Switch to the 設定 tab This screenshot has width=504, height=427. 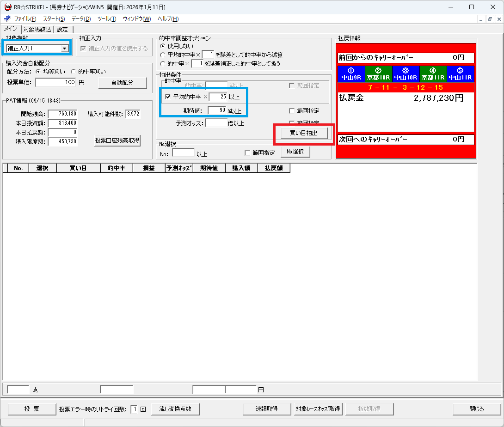tap(62, 29)
